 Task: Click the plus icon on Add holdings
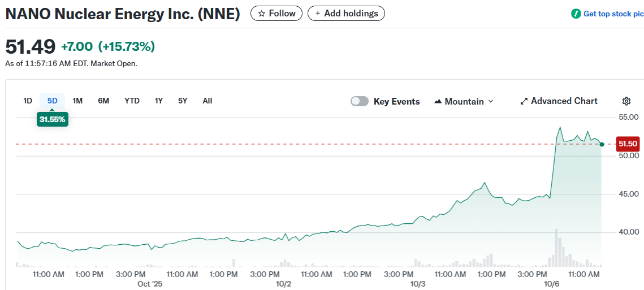(318, 14)
